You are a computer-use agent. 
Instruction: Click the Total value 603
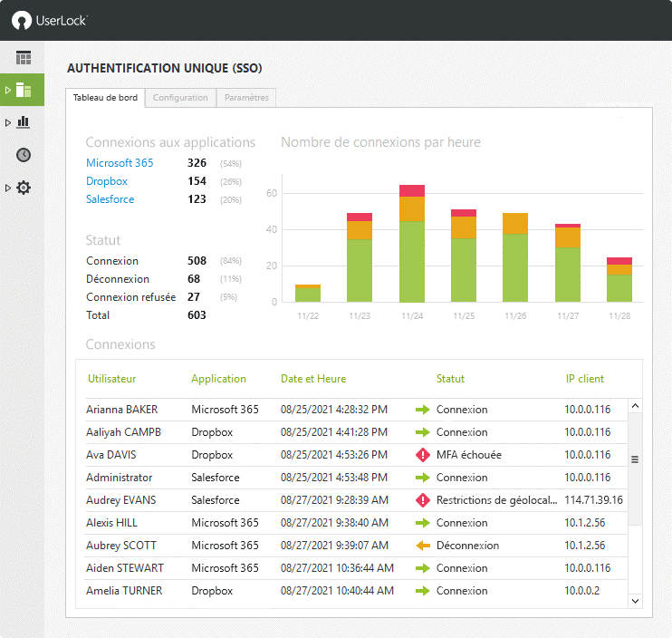[197, 315]
